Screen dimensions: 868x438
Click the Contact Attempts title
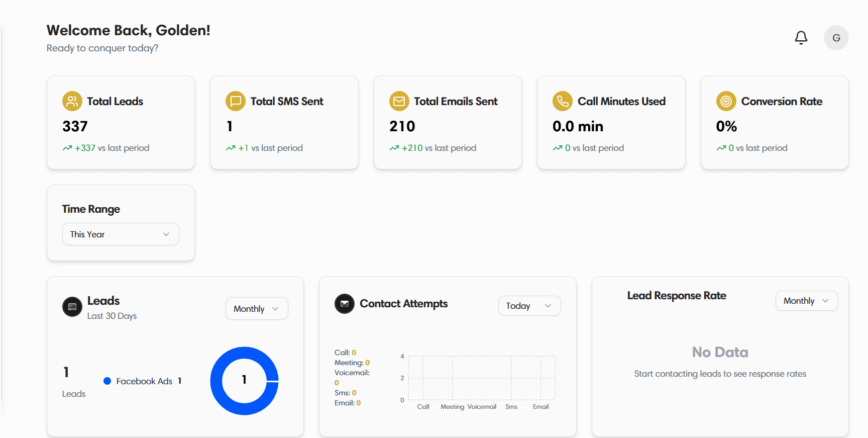(403, 304)
